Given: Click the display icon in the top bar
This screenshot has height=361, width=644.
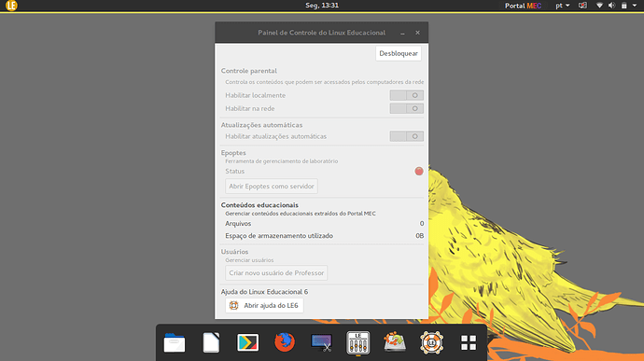Looking at the screenshot, I should tap(582, 6).
